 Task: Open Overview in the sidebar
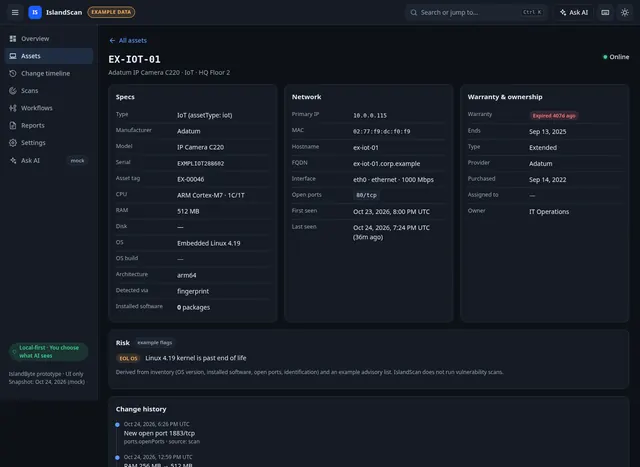pyautogui.click(x=49, y=39)
